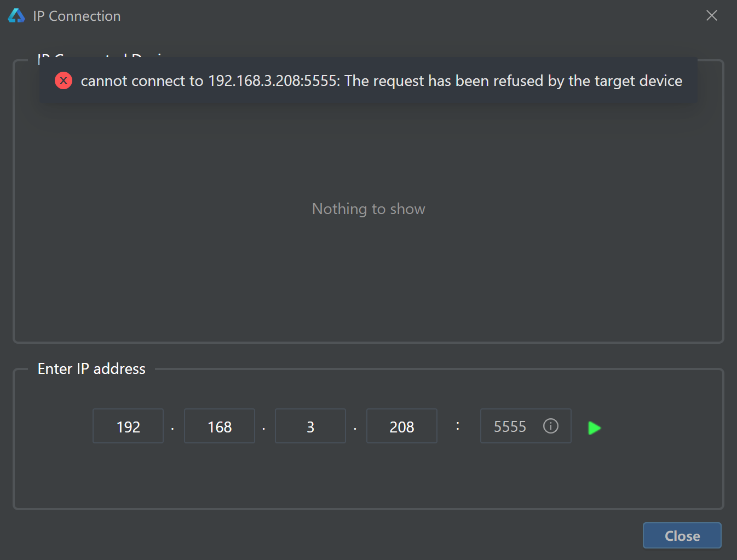The image size is (737, 560).
Task: Click the DevEco logo in title bar
Action: (16, 16)
